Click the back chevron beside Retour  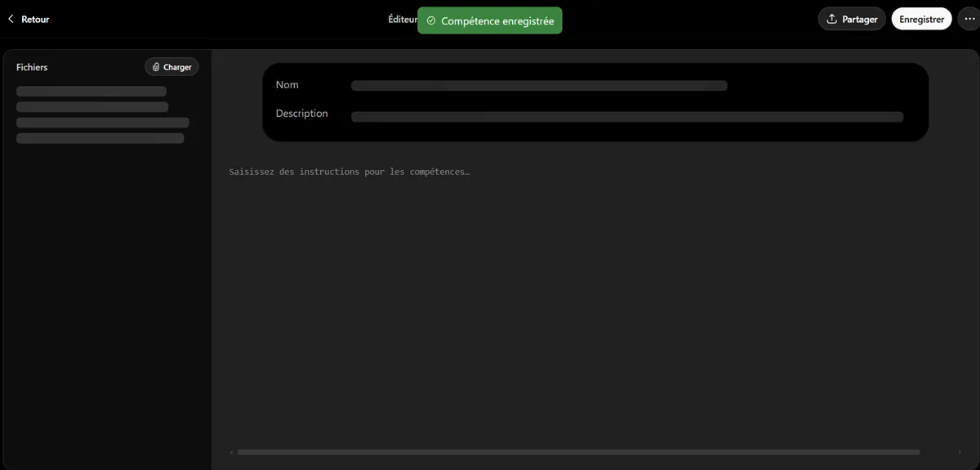[11, 19]
